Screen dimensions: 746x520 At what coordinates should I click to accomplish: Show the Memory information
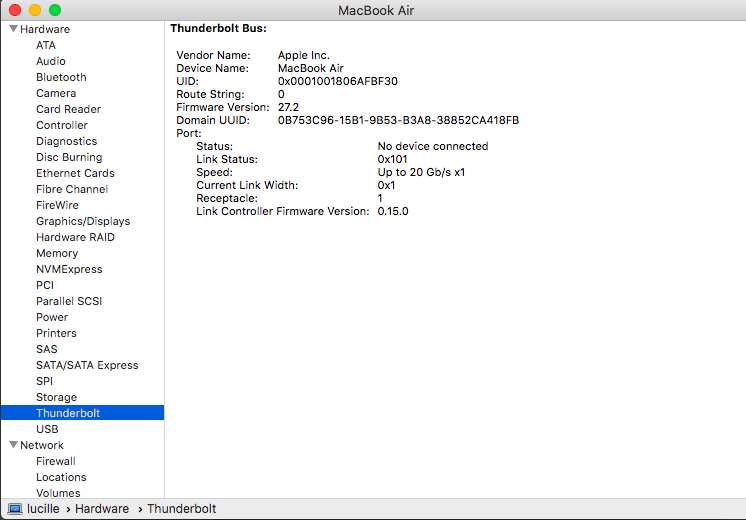57,253
